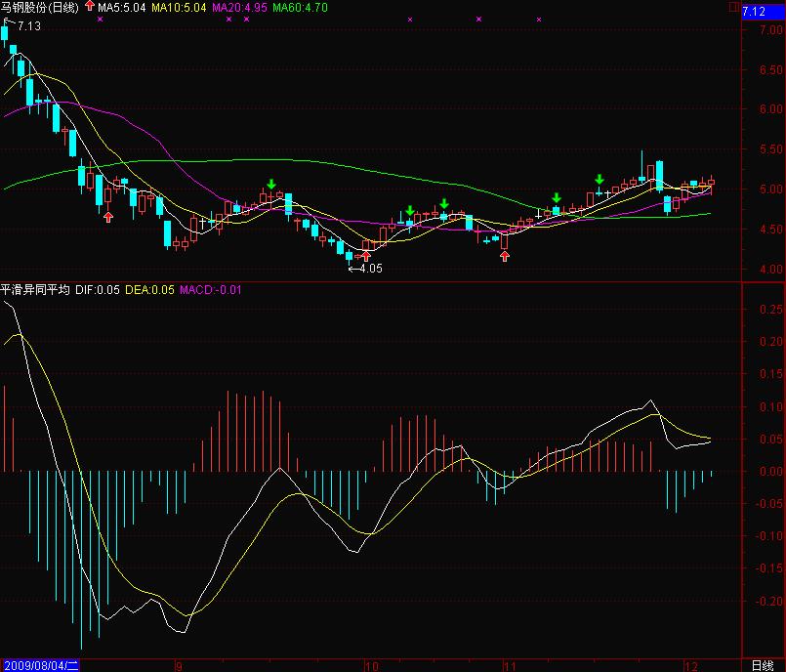Image resolution: width=786 pixels, height=672 pixels.
Task: Click the last magenta x marker at top
Action: click(x=539, y=20)
